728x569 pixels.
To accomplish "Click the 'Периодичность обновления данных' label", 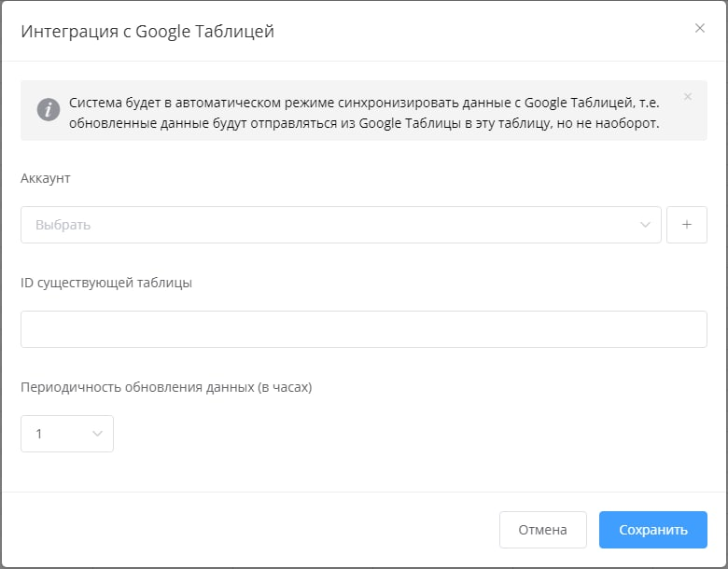I will point(166,387).
